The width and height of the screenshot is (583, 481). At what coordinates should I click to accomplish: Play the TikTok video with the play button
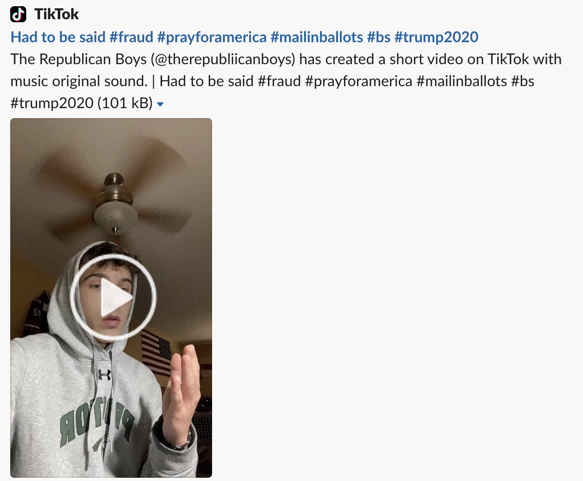click(113, 297)
